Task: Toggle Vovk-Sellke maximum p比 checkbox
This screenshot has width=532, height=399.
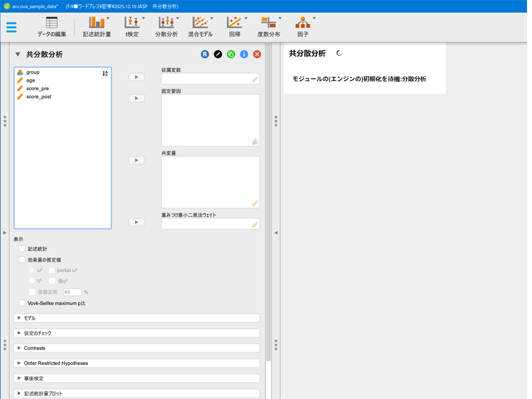Action: tap(23, 303)
